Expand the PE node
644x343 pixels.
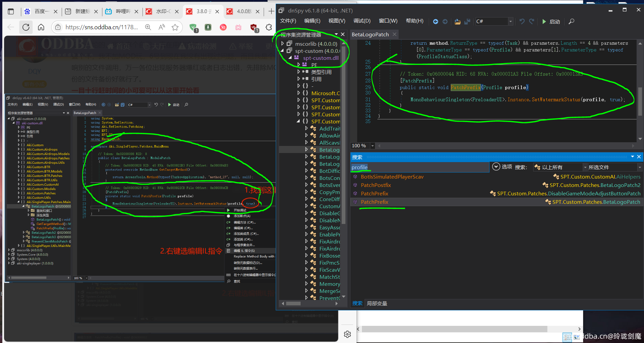pyautogui.click(x=299, y=65)
